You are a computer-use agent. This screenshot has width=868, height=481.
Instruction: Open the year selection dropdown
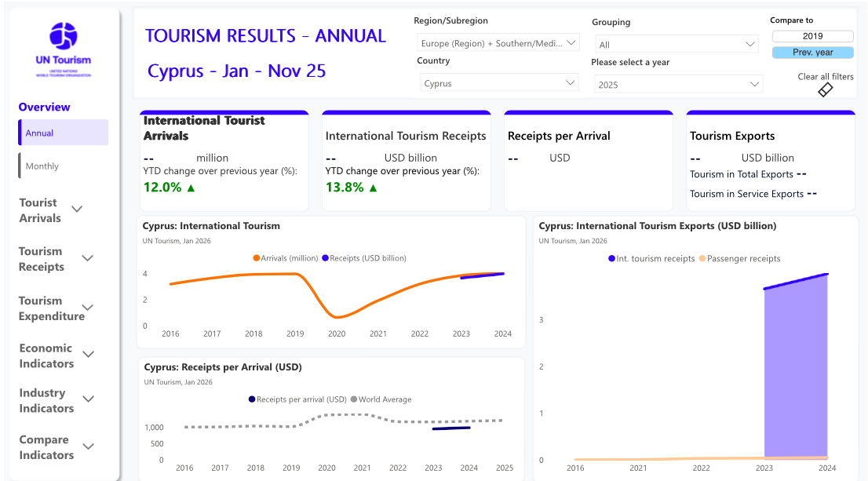click(x=678, y=85)
